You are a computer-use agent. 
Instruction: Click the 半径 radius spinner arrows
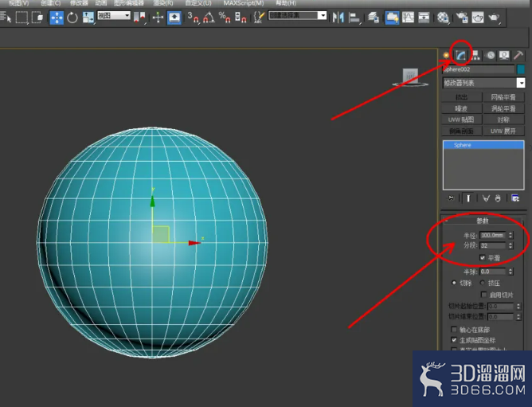pos(510,235)
